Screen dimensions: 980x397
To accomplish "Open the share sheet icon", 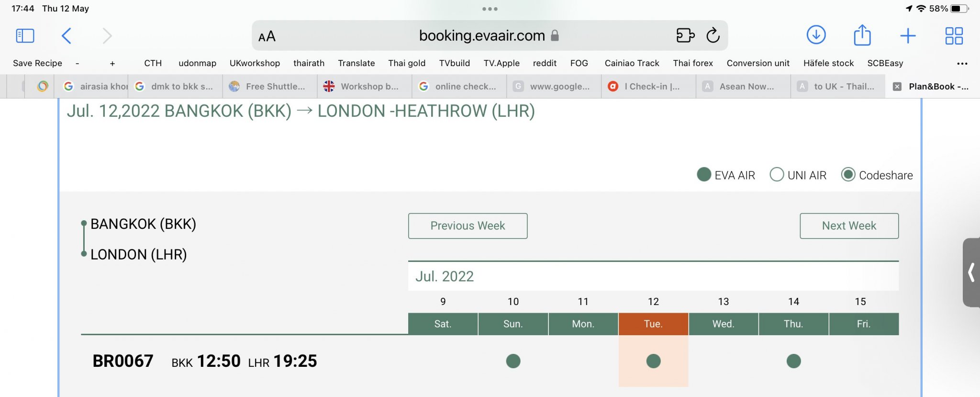I will point(862,35).
